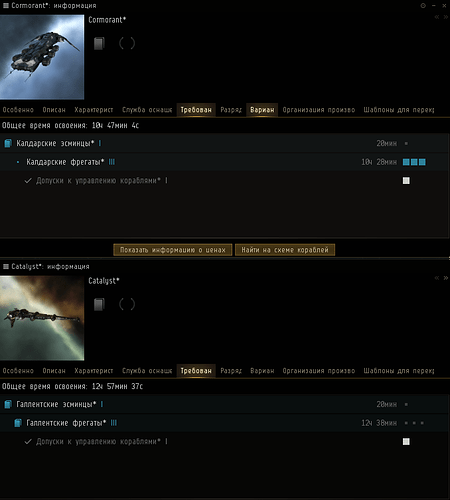Click the white level square for Допуски row in Cormorant
Image resolution: width=450 pixels, height=500 pixels.
(406, 181)
